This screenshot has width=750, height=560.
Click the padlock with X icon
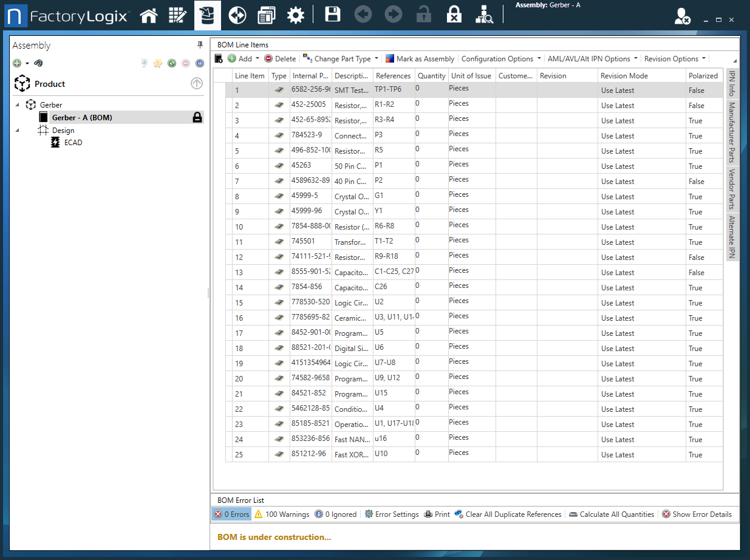point(453,15)
